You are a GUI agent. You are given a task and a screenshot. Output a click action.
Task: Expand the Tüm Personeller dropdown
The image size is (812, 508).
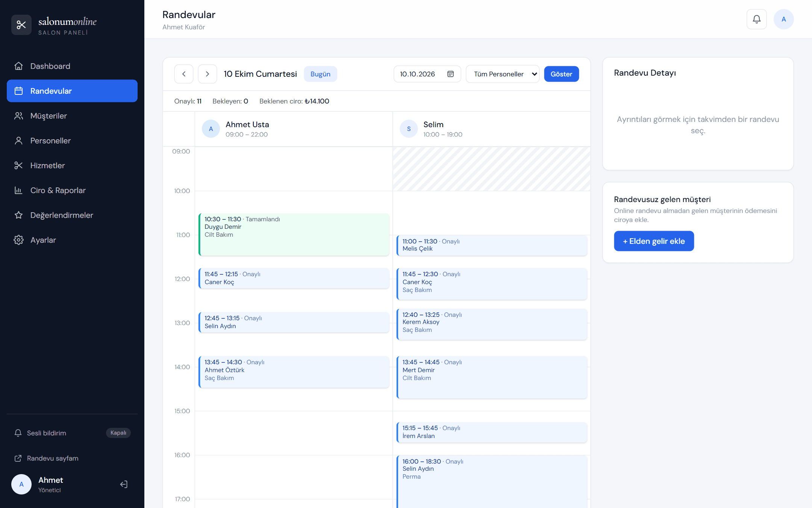503,74
